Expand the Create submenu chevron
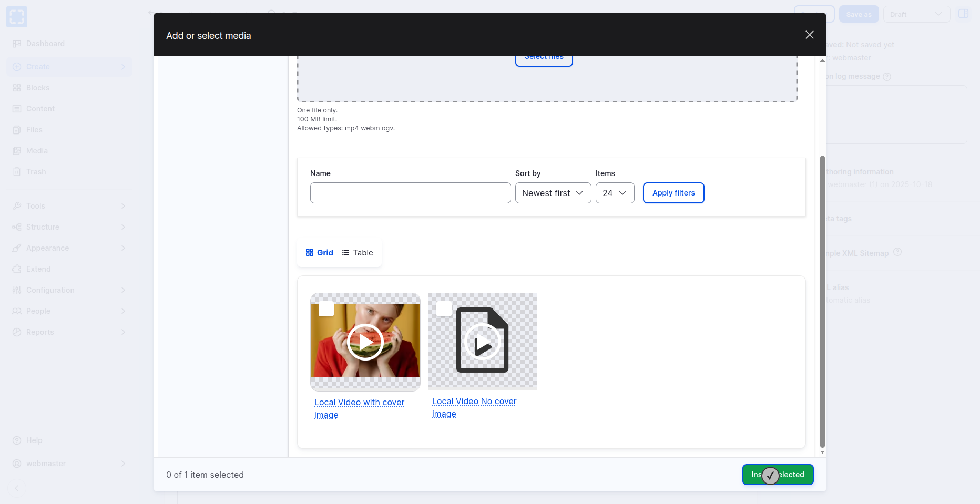Image resolution: width=980 pixels, height=504 pixels. [123, 67]
